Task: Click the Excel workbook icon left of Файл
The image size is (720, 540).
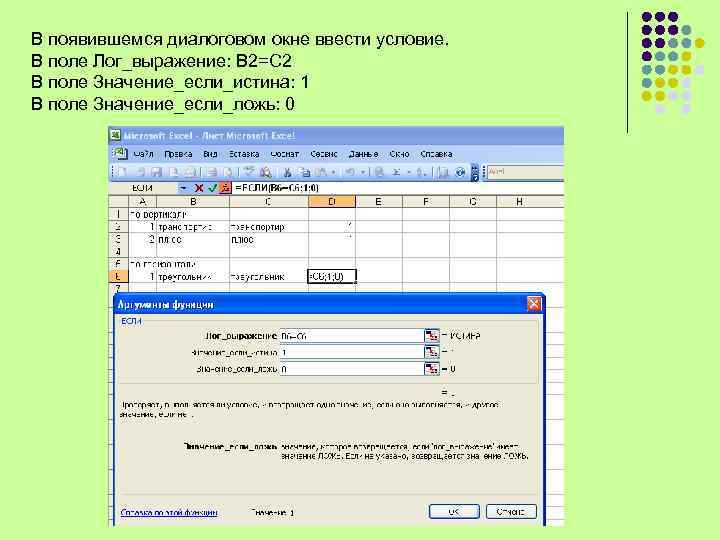Action: pyautogui.click(x=120, y=153)
